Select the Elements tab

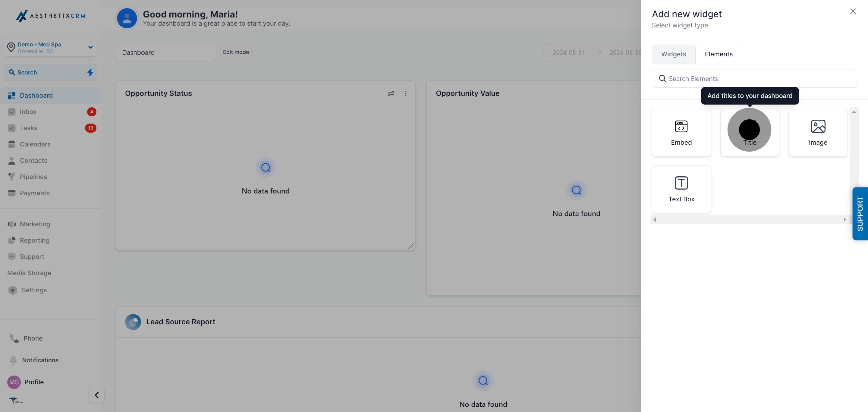(719, 54)
